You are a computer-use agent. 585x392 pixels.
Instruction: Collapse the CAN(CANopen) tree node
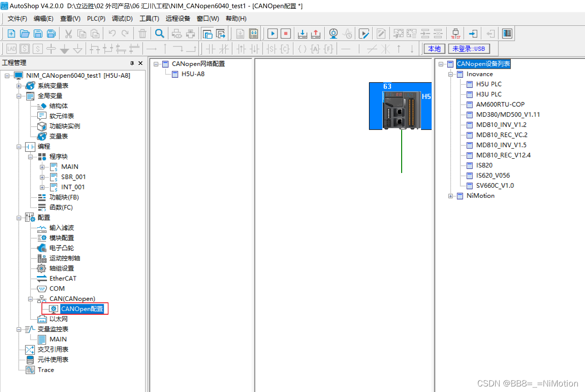click(30, 299)
